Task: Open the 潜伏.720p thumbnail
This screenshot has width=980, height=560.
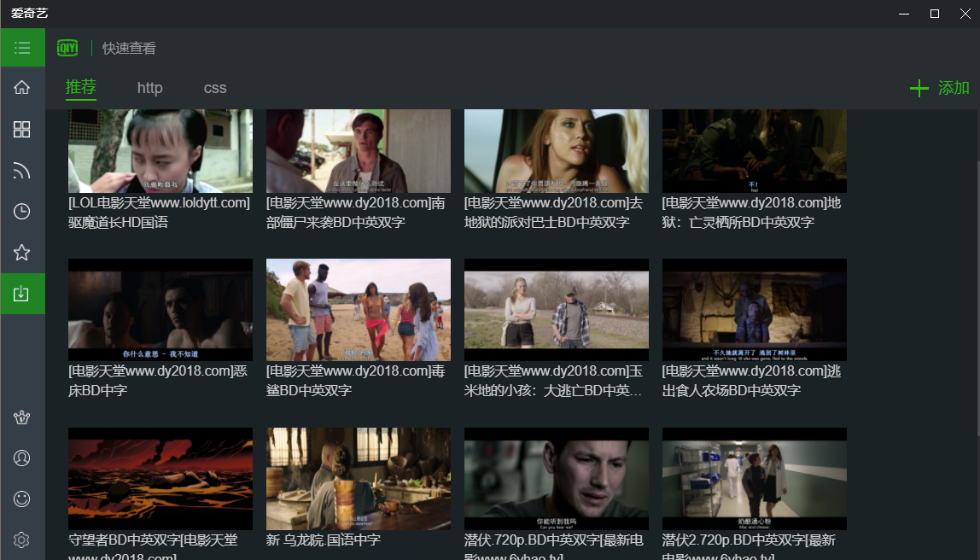Action: [x=557, y=479]
